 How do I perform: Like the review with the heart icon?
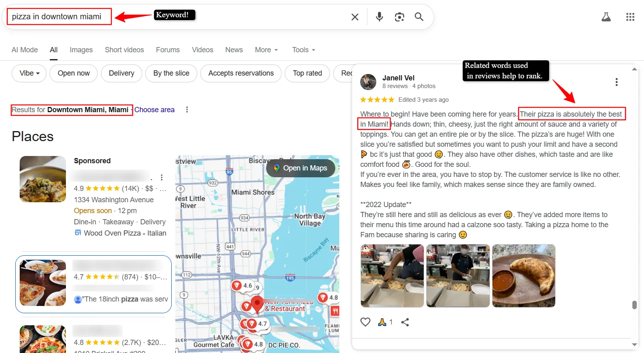pyautogui.click(x=365, y=322)
